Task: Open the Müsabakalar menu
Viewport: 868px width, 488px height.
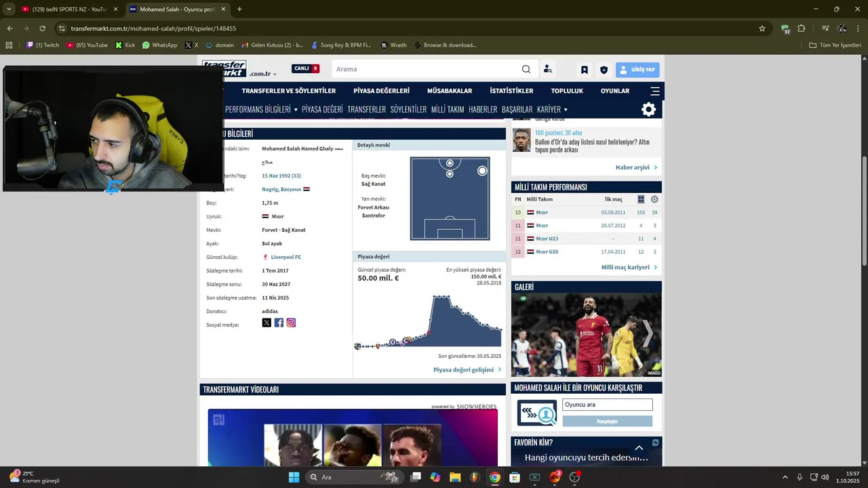Action: pyautogui.click(x=450, y=91)
